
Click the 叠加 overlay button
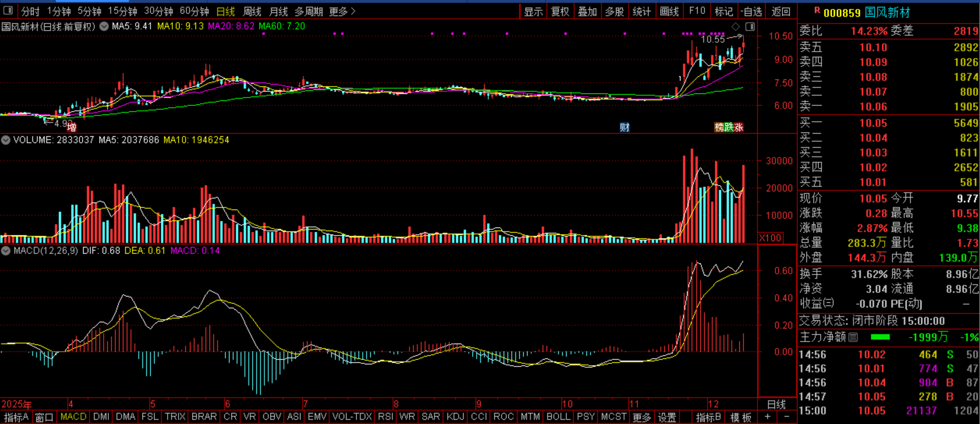coord(587,11)
